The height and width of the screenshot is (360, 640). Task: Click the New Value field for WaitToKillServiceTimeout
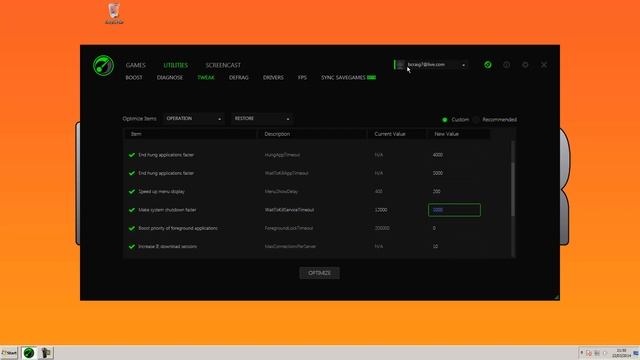[454, 210]
